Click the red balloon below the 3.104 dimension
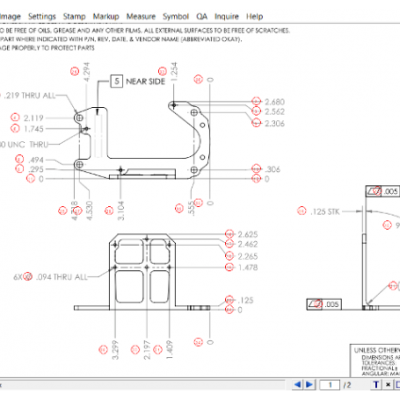 109,211
